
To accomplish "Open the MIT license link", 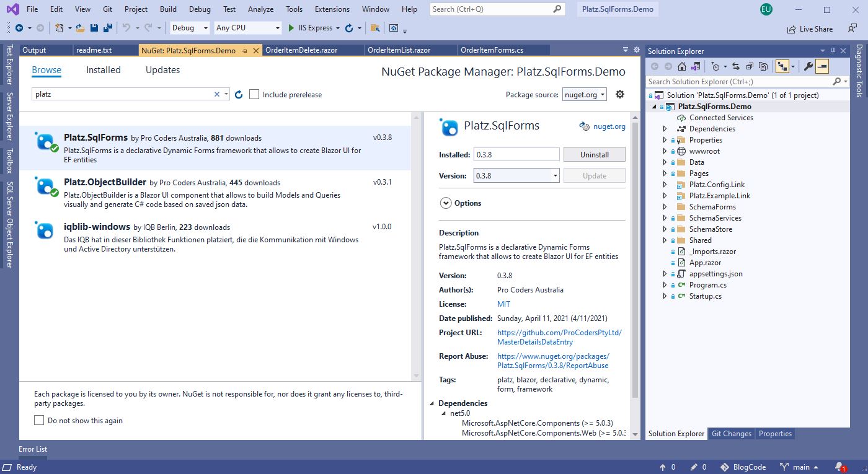I will point(503,304).
